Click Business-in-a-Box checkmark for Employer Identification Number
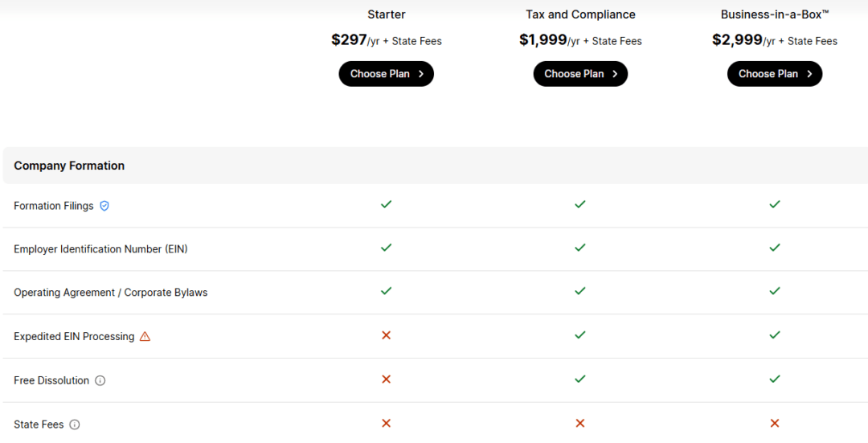This screenshot has height=443, width=868. 775,248
